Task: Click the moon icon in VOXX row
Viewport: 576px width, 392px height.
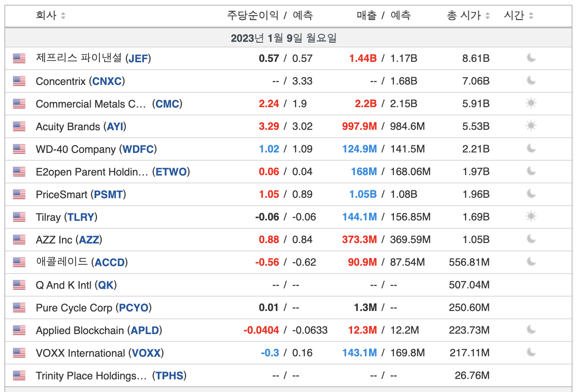Action: point(531,352)
